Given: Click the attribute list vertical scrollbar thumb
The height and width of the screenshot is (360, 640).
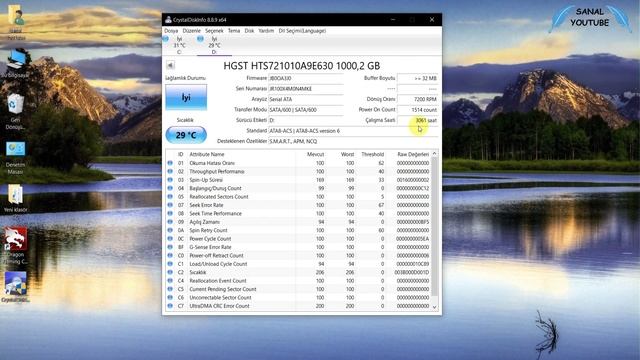Looking at the screenshot, I should click(x=434, y=227).
